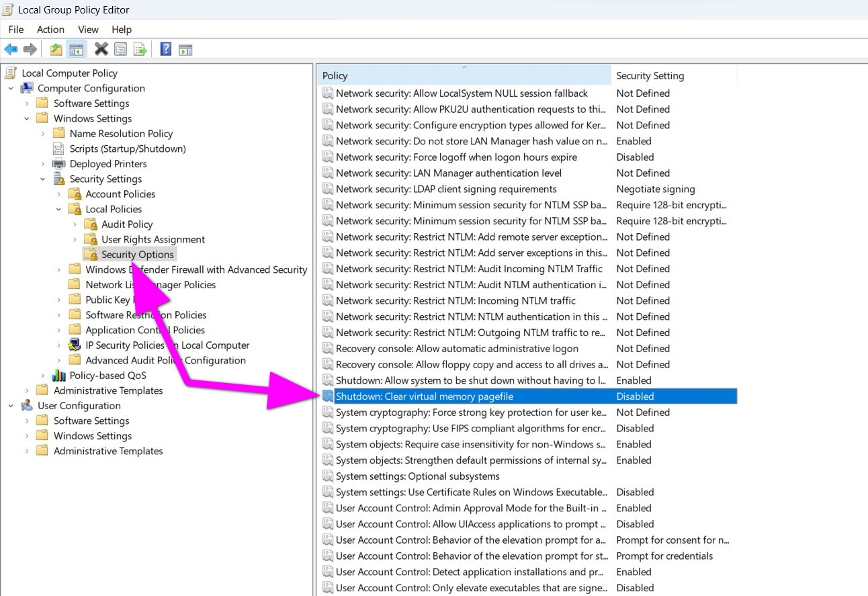Select Advanced Audit Policy Configuration tree item
The height and width of the screenshot is (596, 868).
click(165, 360)
